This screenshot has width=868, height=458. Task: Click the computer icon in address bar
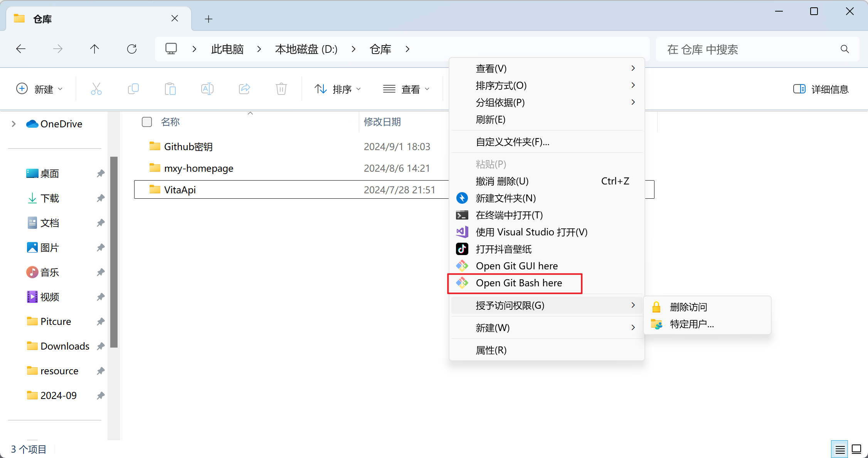point(171,49)
